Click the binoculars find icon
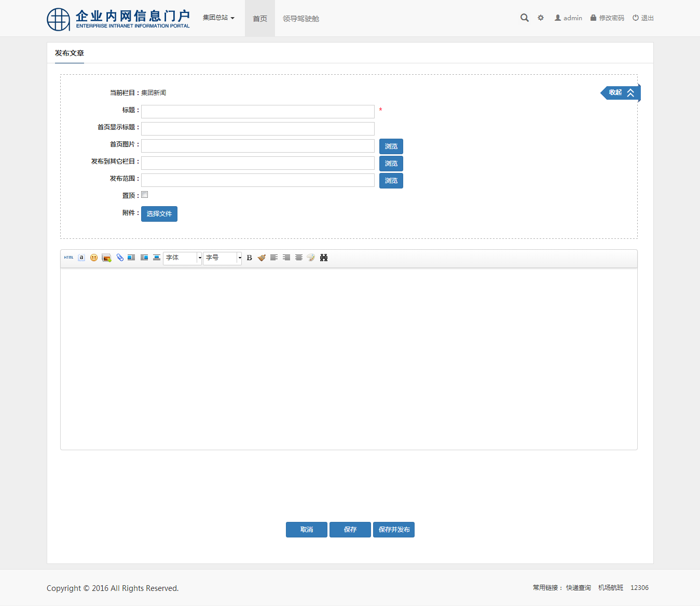Viewport: 700px width, 606px height. pyautogui.click(x=324, y=258)
